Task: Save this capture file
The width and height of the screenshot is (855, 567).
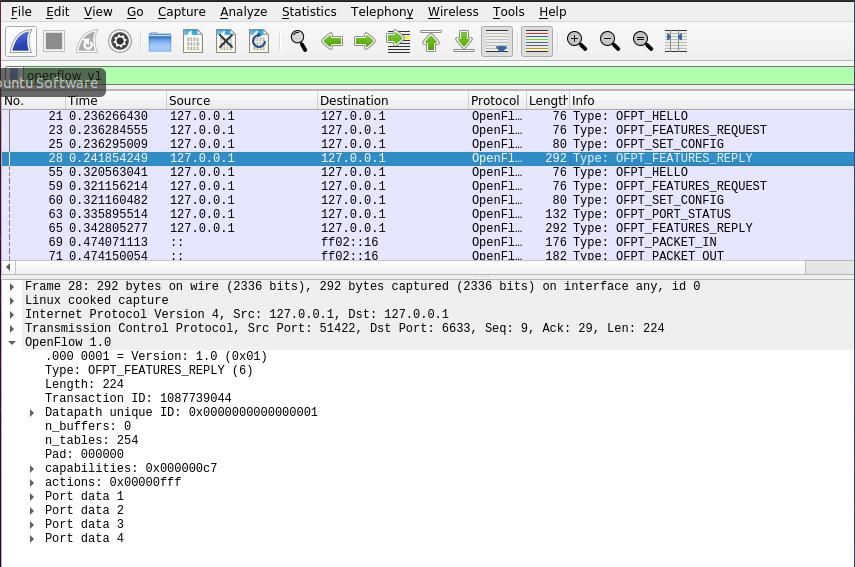Action: coord(192,41)
